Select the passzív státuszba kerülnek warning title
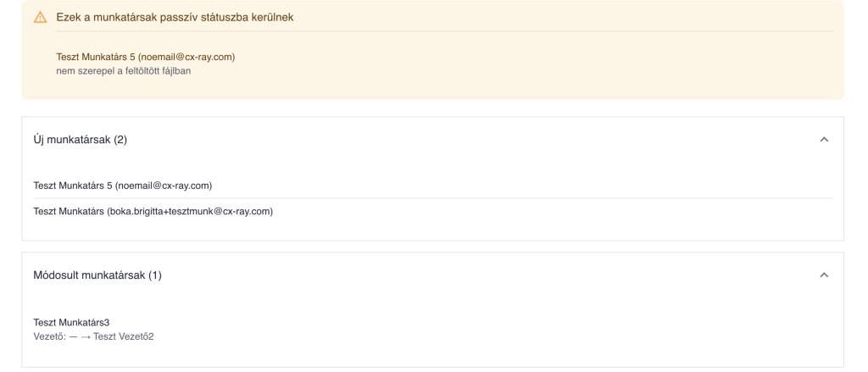This screenshot has height=372, width=868. point(175,17)
